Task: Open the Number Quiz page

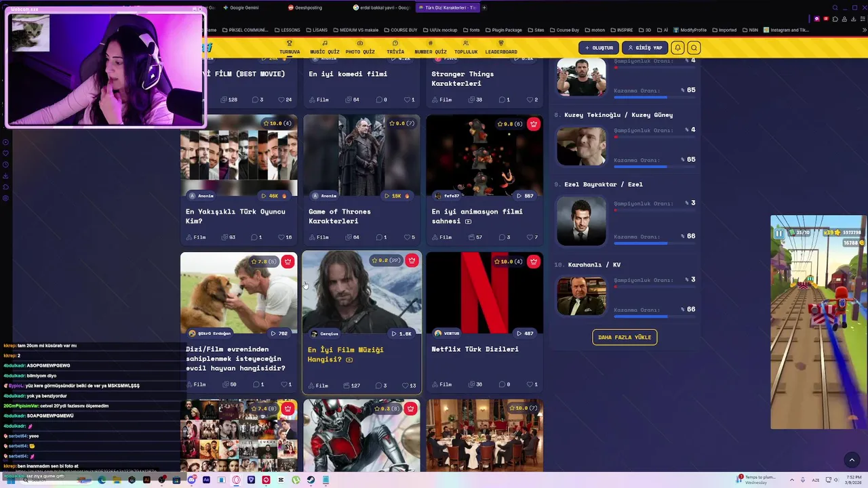Action: point(431,47)
